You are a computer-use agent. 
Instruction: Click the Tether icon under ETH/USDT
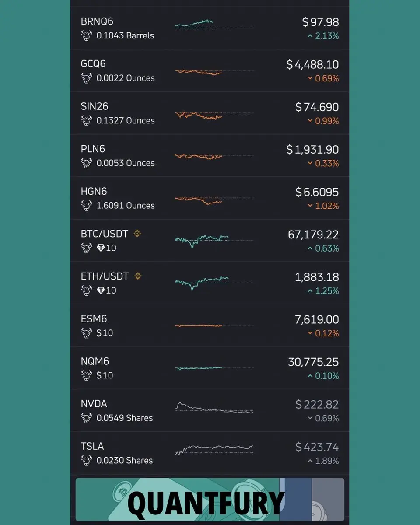click(x=101, y=290)
